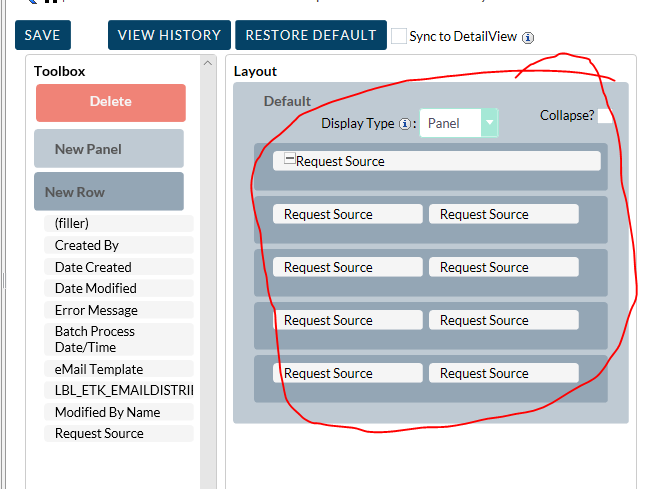Select New Row in Toolbox
Screen dimensions: 650x489
(x=109, y=192)
